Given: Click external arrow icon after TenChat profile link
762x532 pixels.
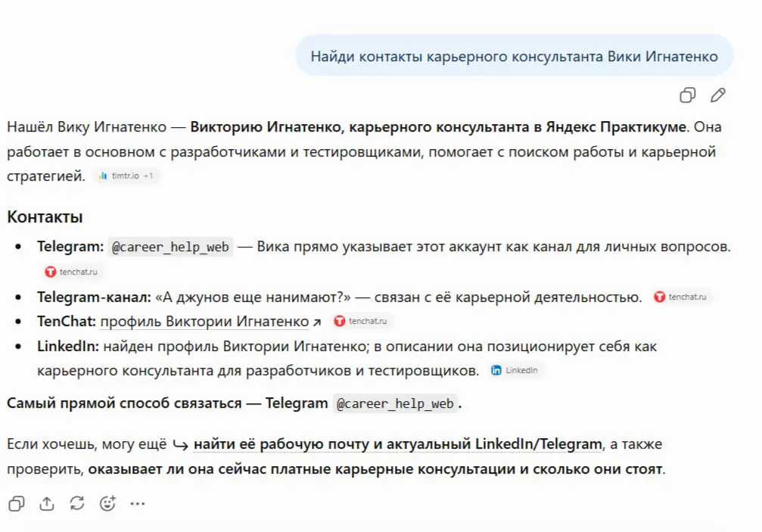Looking at the screenshot, I should tap(317, 322).
